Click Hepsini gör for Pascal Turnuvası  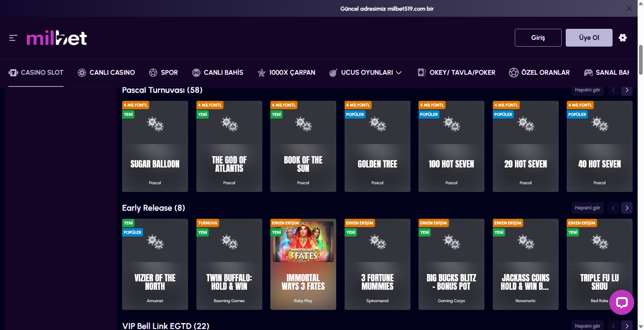(x=587, y=90)
